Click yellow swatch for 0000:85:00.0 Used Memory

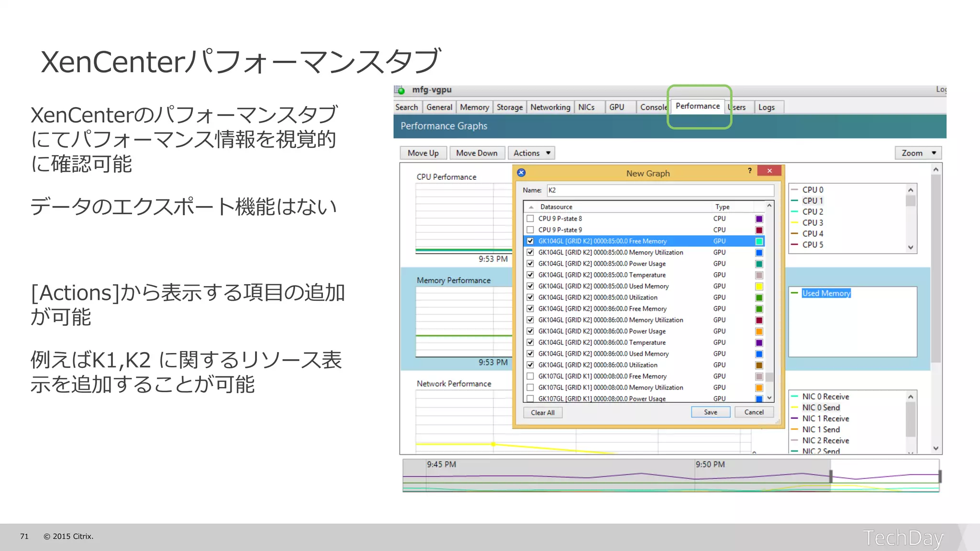[x=759, y=287]
